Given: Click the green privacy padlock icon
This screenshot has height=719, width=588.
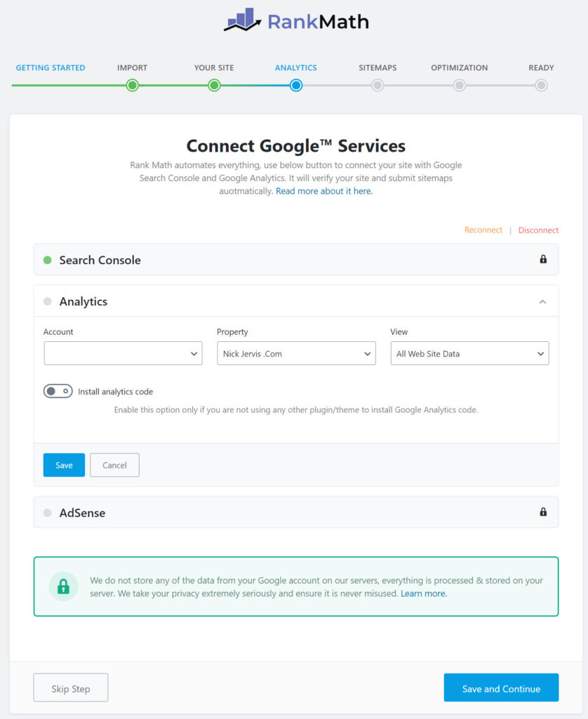Looking at the screenshot, I should pos(63,586).
